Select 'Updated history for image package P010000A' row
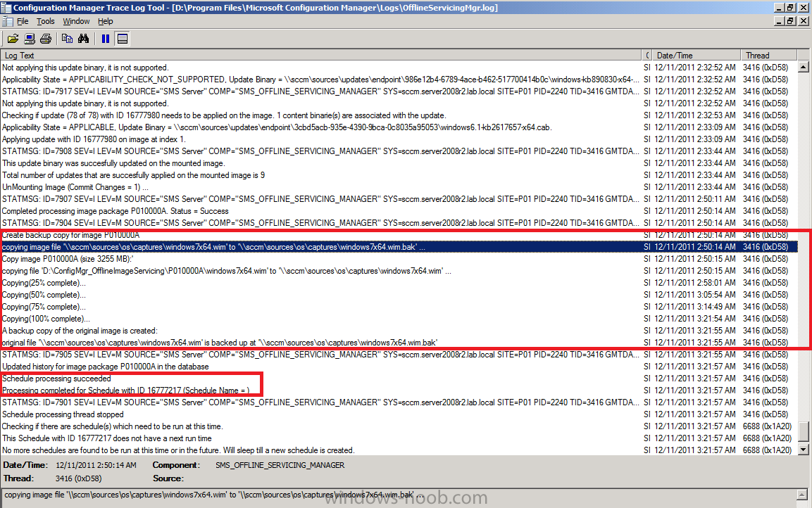Screen dimensions: 812x508 (399, 367)
